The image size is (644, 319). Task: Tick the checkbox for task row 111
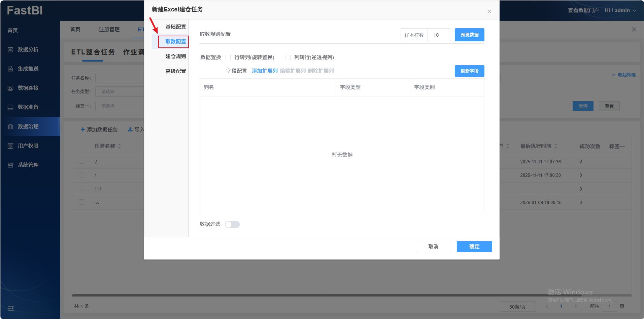[81, 188]
